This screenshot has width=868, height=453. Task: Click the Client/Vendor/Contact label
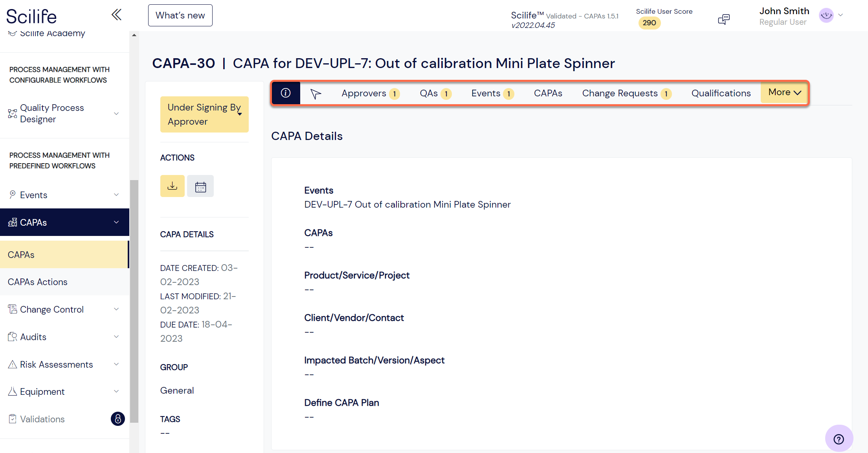coord(354,318)
